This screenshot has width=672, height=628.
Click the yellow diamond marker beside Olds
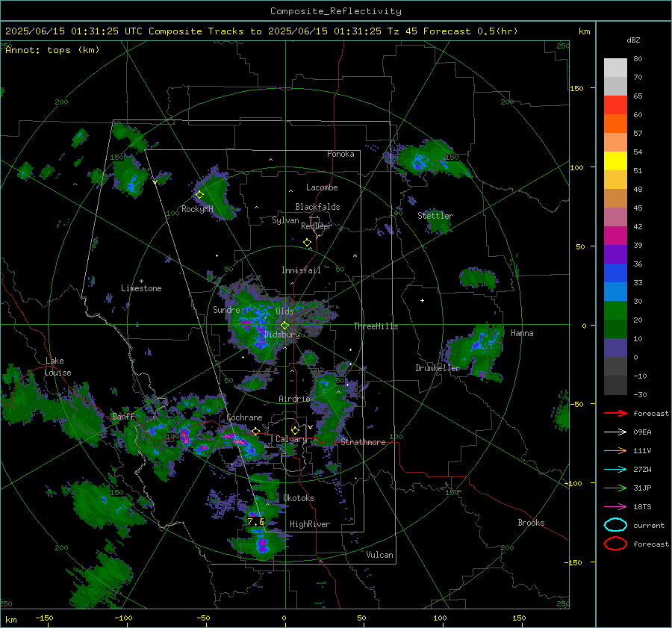pyautogui.click(x=285, y=326)
